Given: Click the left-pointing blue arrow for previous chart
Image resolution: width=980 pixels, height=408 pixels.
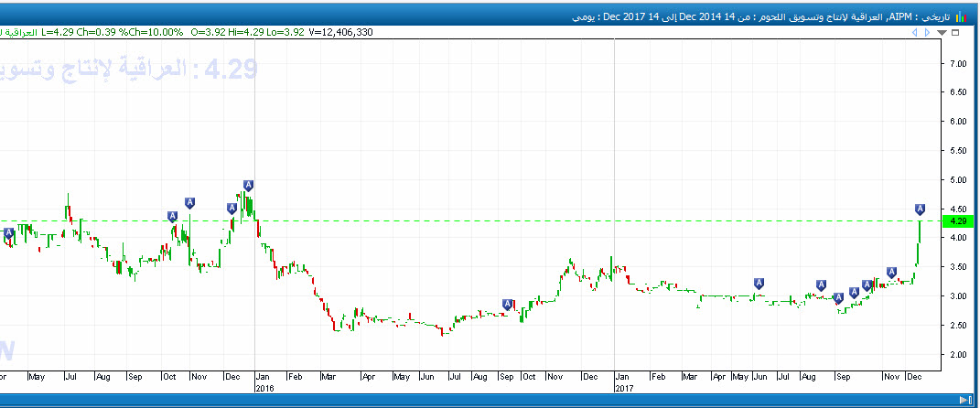Looking at the screenshot, I should click(x=915, y=32).
